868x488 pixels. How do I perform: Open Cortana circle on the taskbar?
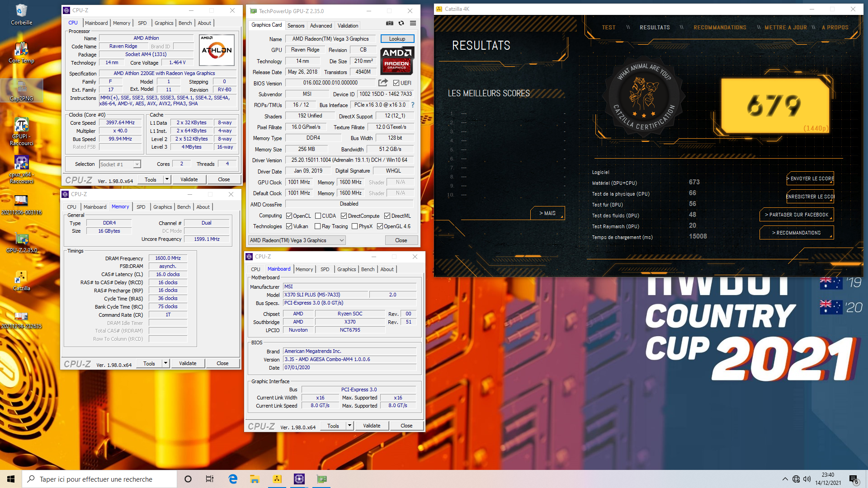click(188, 479)
